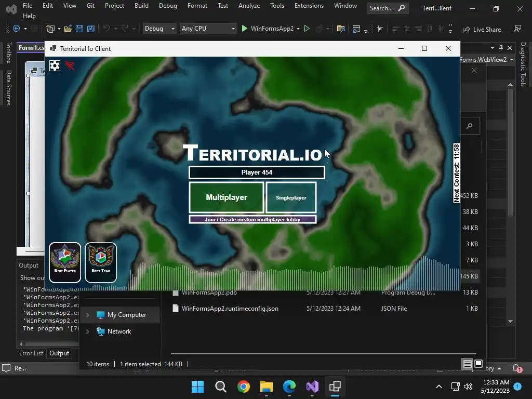Click the Find in Files toolbar icon
Screen dimensions: 532x399
(341, 29)
